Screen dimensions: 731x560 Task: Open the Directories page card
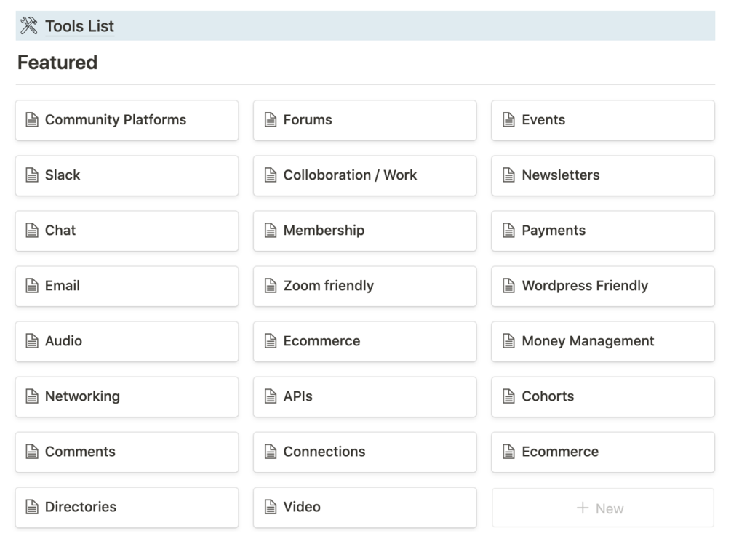(127, 507)
